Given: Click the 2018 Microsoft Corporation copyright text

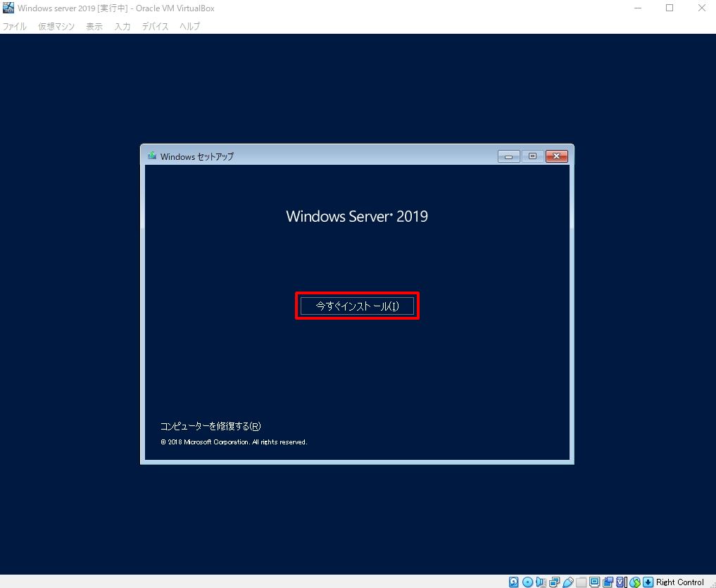Looking at the screenshot, I should [234, 442].
